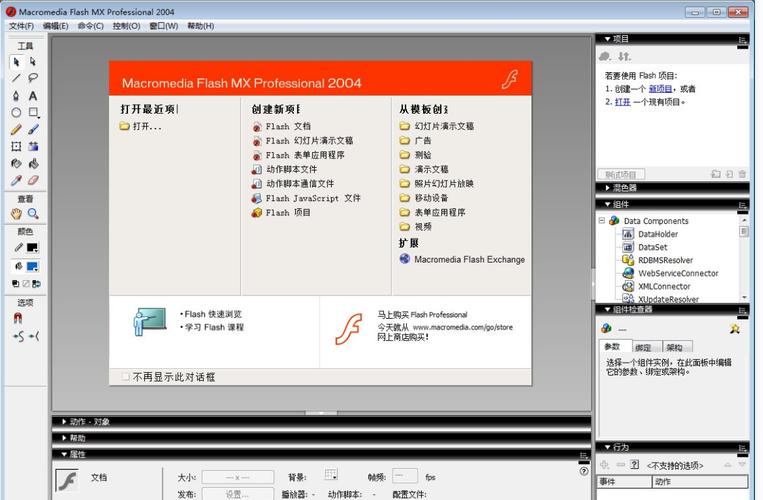Select the Paint Bucket tool
The height and width of the screenshot is (500, 763).
pyautogui.click(x=33, y=163)
